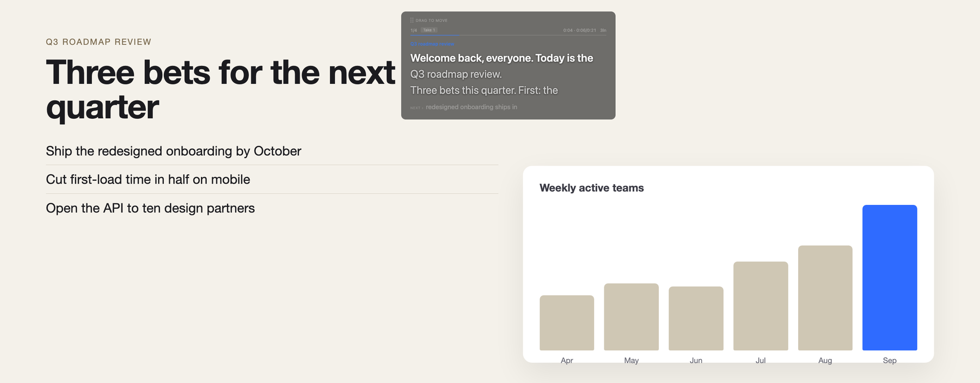The image size is (980, 383).
Task: Click the drag-to-move grip handle icon
Action: pos(412,20)
